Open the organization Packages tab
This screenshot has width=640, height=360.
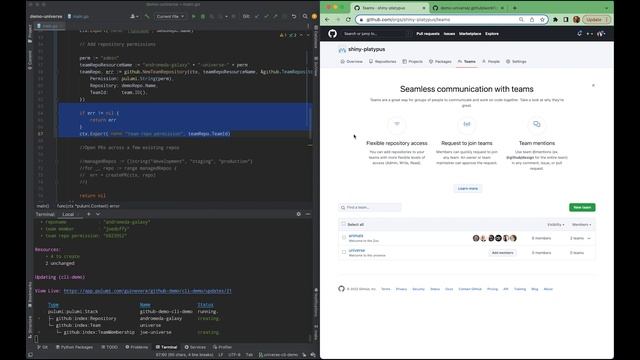pyautogui.click(x=440, y=61)
